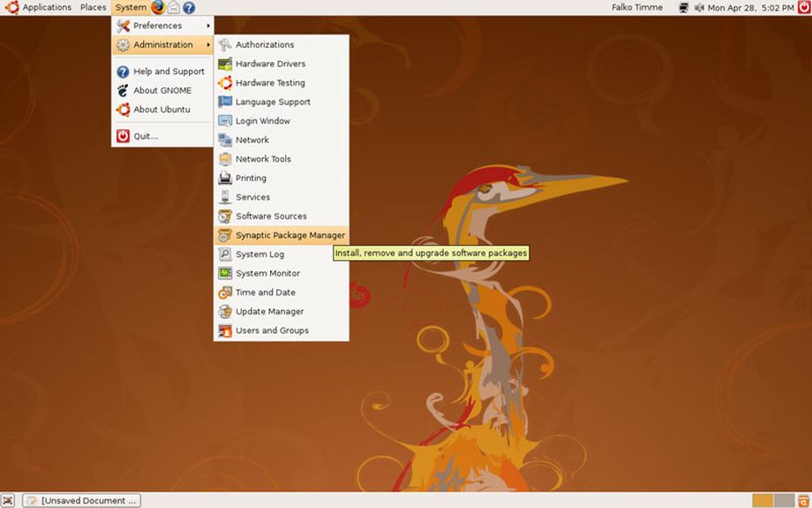Switch to the second workspace
The height and width of the screenshot is (508, 812).
pyautogui.click(x=784, y=500)
